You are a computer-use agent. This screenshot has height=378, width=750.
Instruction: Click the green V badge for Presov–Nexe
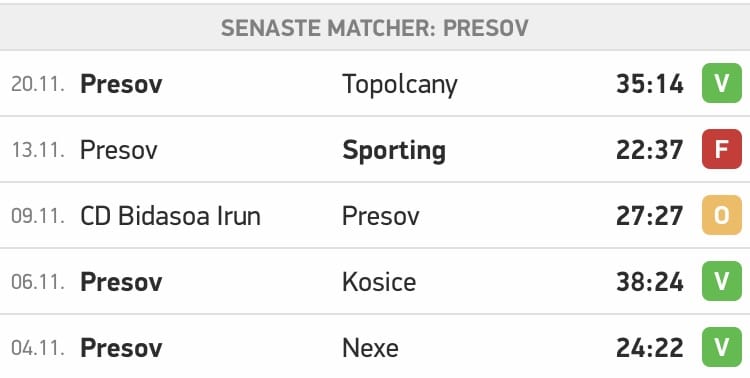[x=722, y=347]
